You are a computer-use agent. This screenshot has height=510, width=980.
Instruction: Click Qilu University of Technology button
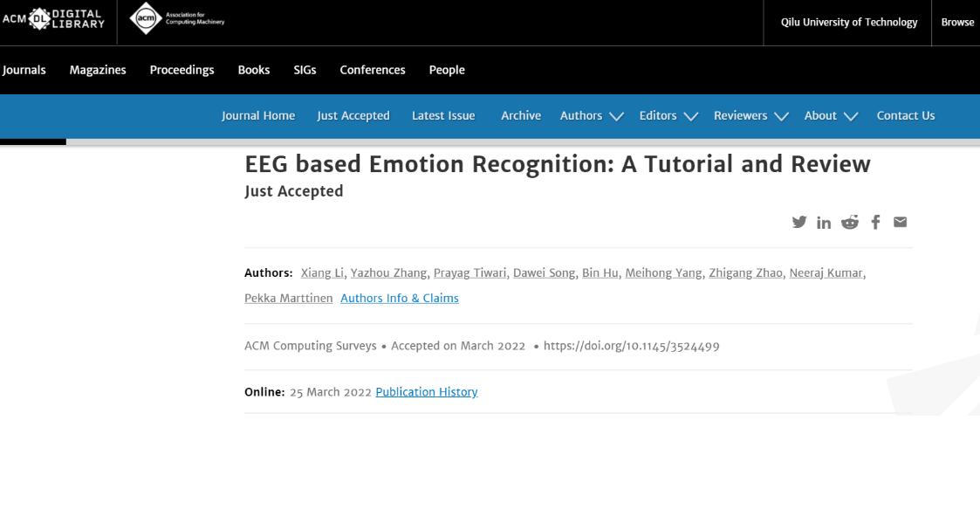849,23
